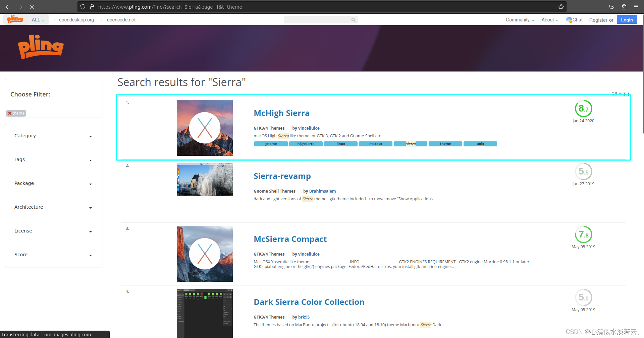Click the site search input field

[317, 20]
